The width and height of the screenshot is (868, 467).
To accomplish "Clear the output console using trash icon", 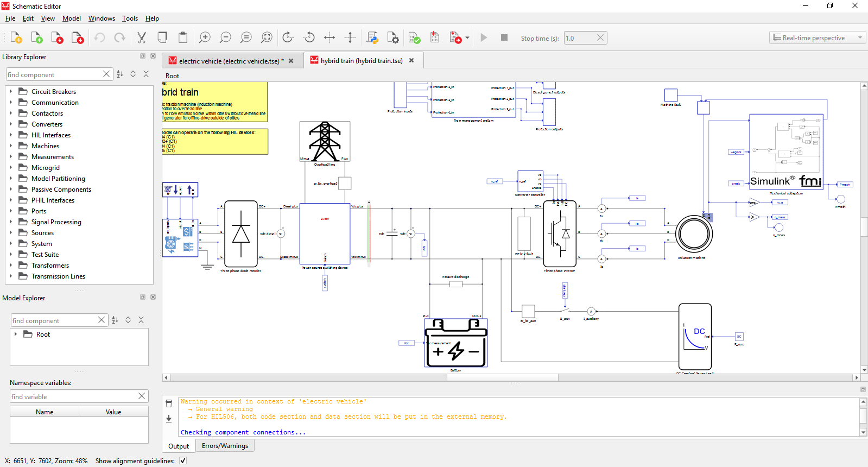I will pos(169,403).
